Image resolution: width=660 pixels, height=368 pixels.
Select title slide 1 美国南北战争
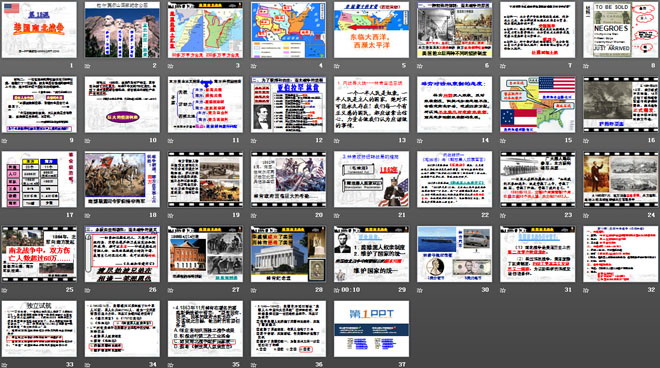(39, 29)
